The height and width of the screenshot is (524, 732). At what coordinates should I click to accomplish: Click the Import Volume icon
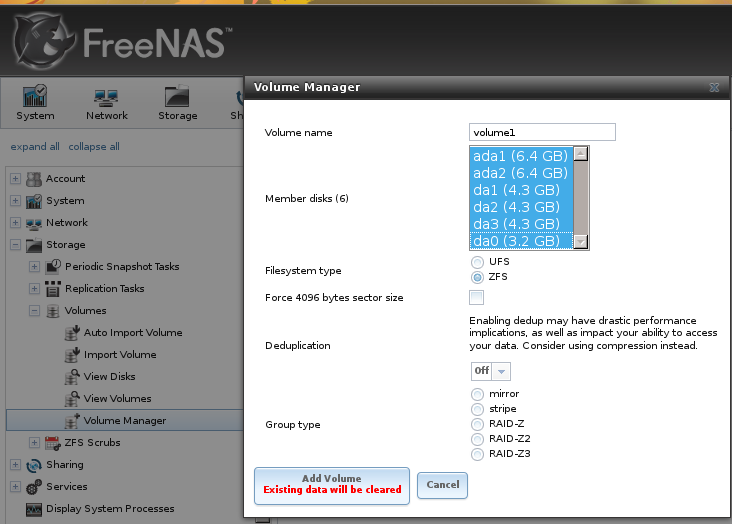(72, 354)
